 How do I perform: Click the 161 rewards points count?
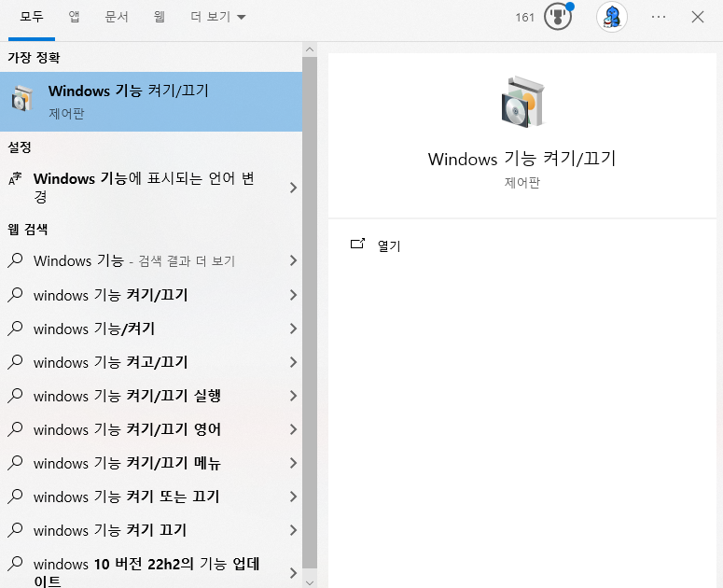(524, 18)
